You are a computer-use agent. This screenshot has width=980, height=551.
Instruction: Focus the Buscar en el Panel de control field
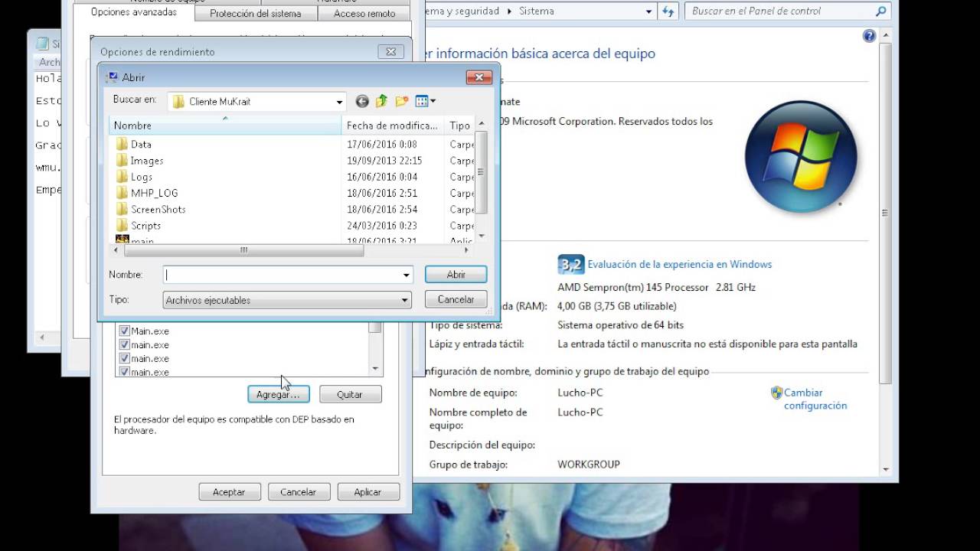(x=780, y=11)
